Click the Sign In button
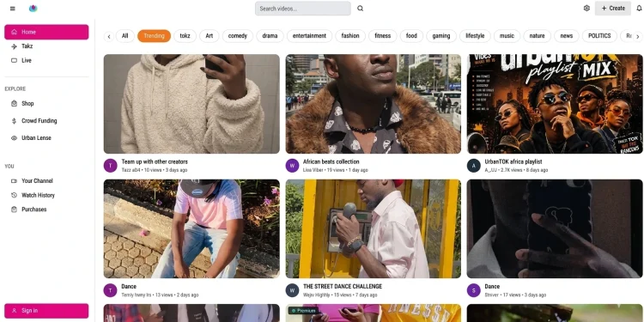The image size is (644, 322). coord(46,311)
